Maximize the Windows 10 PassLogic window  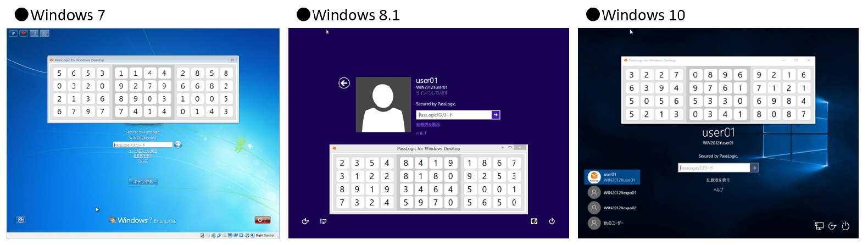[796, 60]
